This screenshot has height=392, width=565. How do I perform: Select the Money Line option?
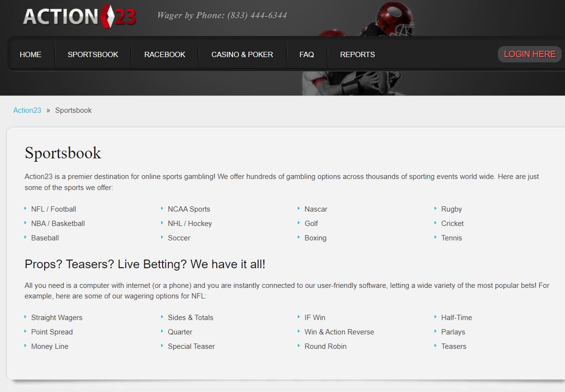point(50,346)
